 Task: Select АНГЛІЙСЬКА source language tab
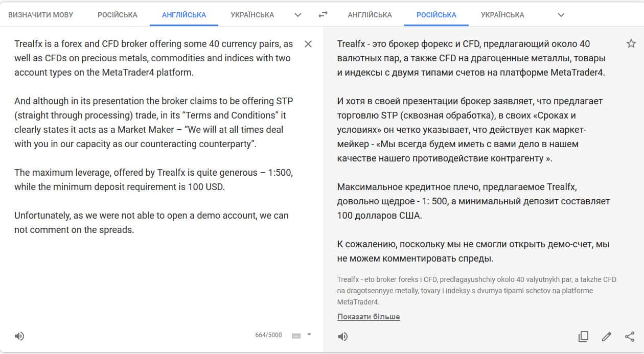coord(184,15)
